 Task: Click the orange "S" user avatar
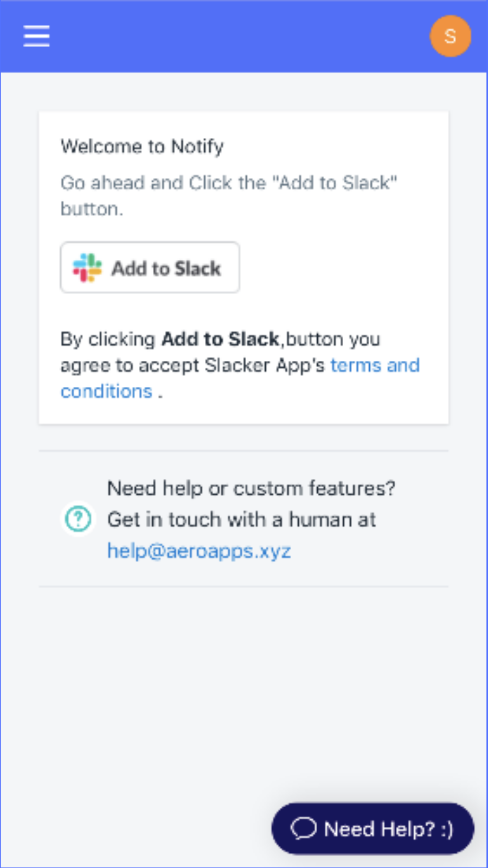coord(450,36)
